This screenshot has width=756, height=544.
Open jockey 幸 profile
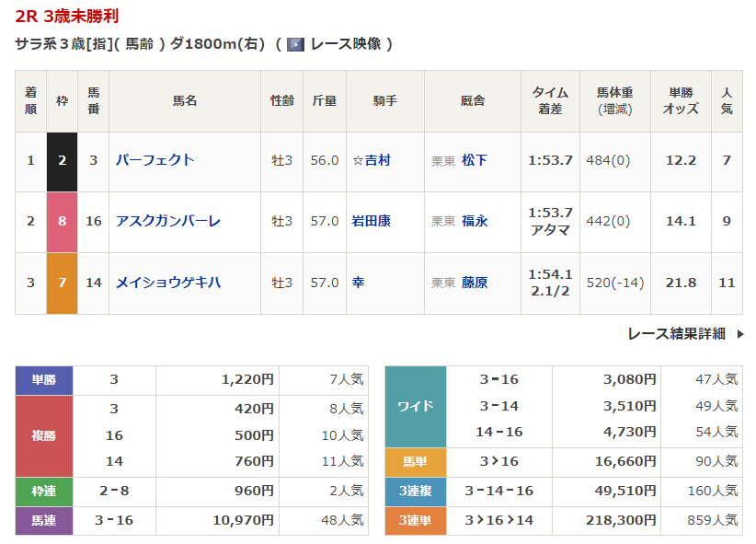tap(359, 283)
